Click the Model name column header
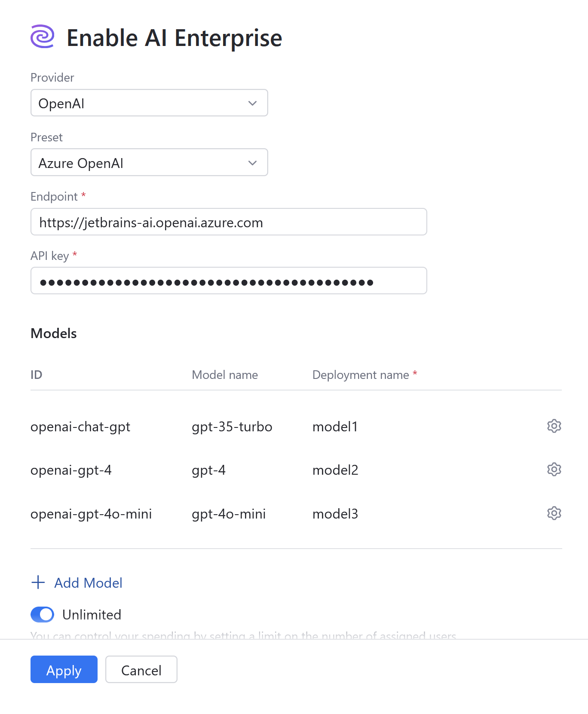 point(225,375)
